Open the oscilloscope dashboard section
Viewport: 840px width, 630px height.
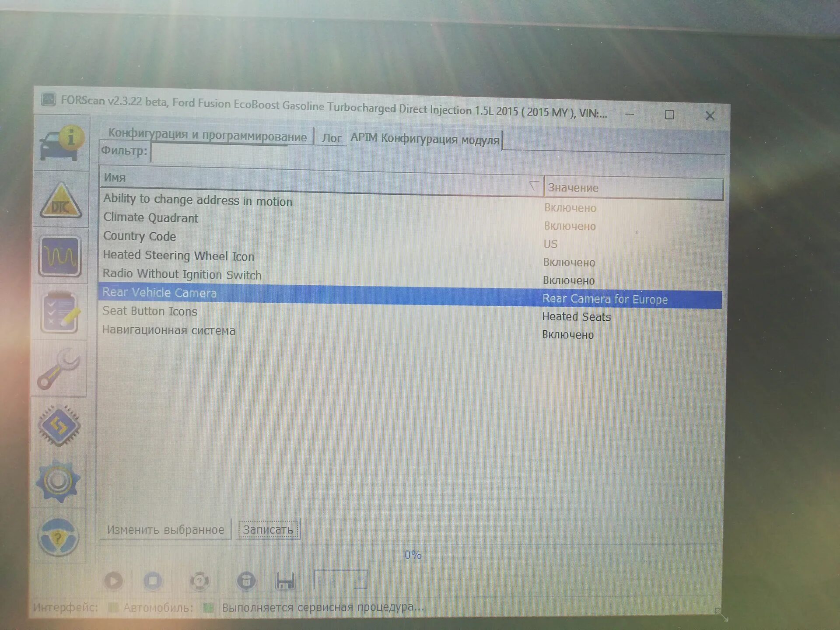click(60, 256)
